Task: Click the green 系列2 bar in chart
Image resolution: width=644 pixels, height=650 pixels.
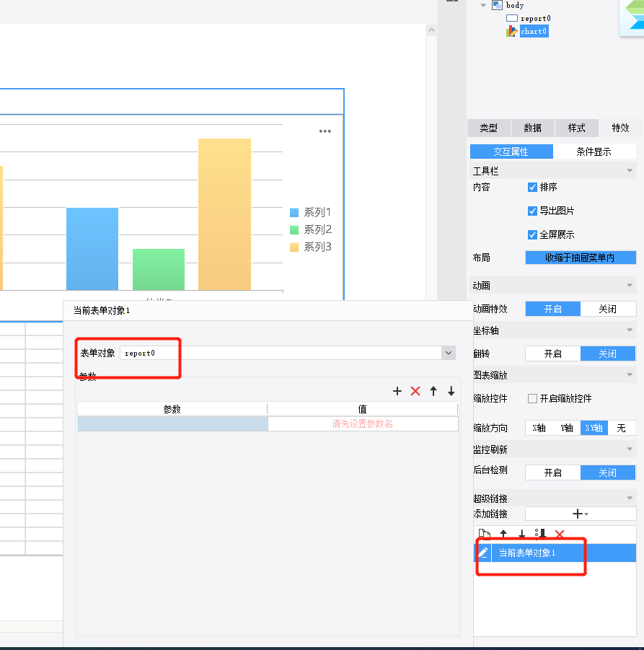Action: tap(159, 270)
